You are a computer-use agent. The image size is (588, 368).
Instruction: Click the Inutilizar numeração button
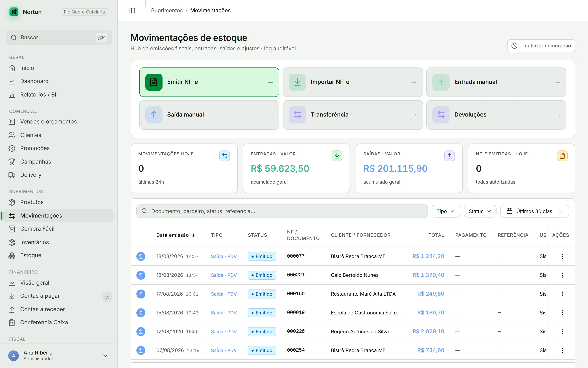point(541,46)
